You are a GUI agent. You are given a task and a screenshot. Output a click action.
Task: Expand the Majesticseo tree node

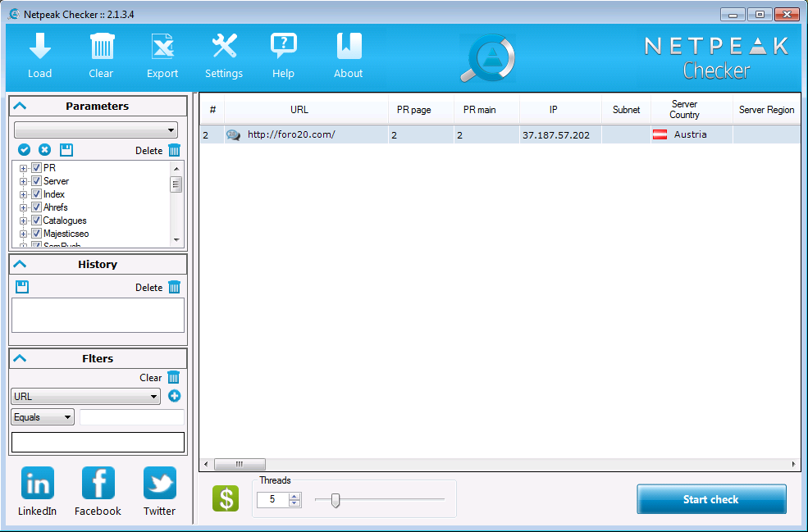(23, 234)
